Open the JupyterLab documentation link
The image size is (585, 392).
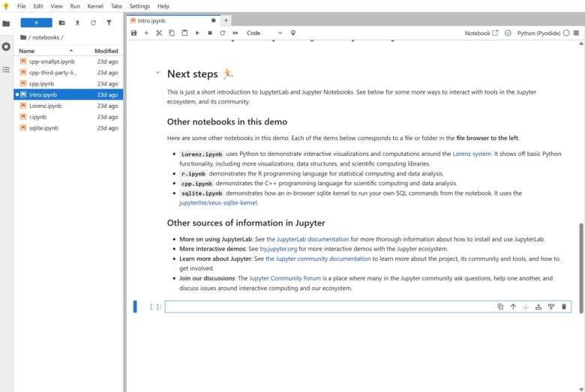click(x=307, y=239)
